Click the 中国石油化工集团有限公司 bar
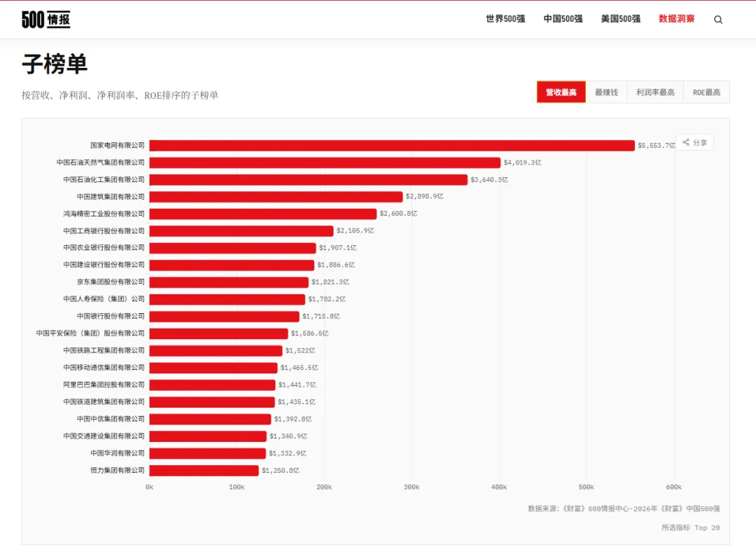 point(309,179)
